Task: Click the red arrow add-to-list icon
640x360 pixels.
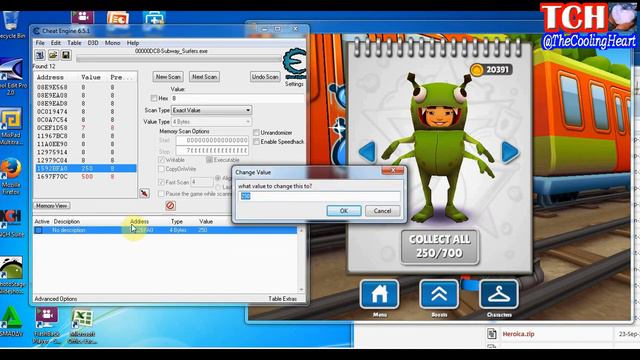Action: [x=144, y=193]
